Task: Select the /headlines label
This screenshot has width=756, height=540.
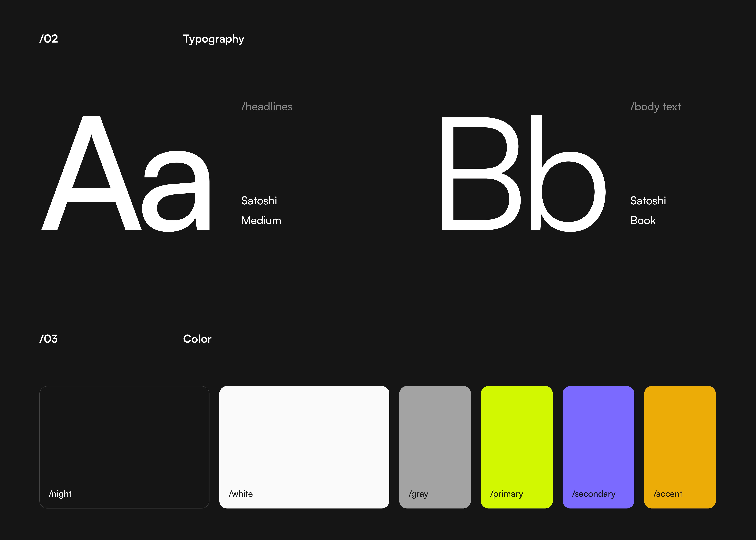Action: coord(267,107)
